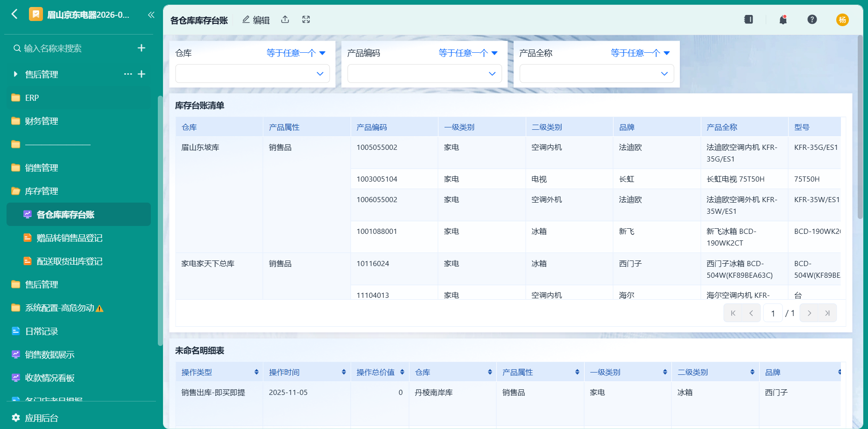Open the 眉山京东电器 app logo icon
Screen dimensions: 868x429
click(36, 14)
